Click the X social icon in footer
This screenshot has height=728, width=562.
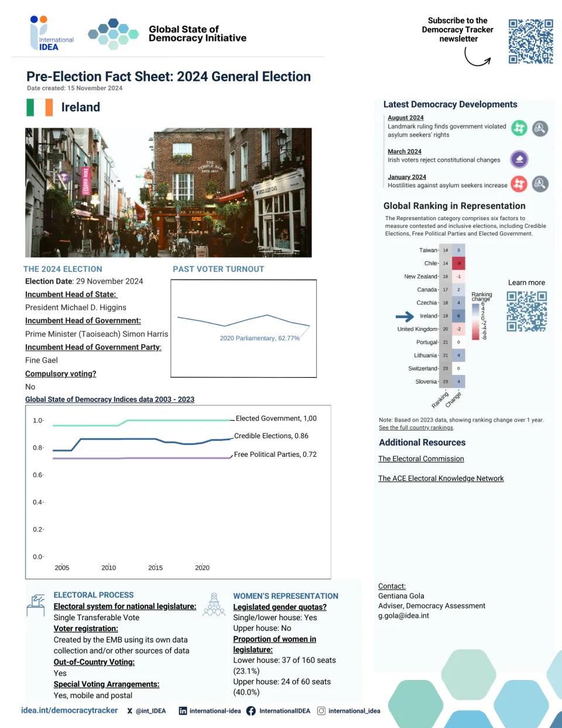[130, 711]
